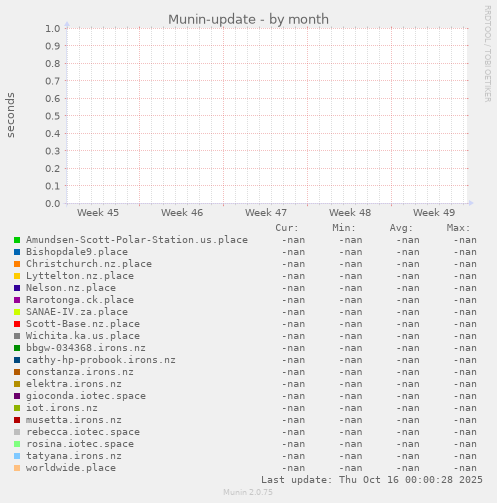Click the peach swatch for worldwide.place
This screenshot has width=497, height=503.
point(17,468)
